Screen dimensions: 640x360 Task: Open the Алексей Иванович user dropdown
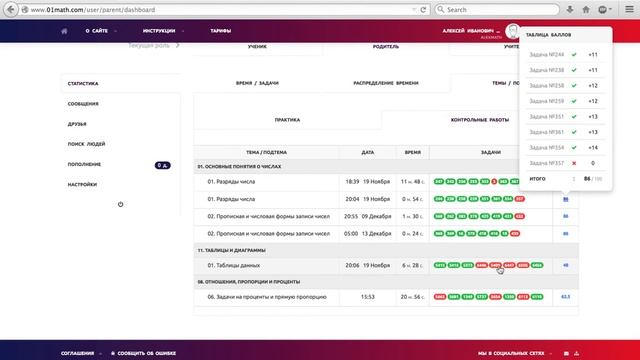[471, 31]
